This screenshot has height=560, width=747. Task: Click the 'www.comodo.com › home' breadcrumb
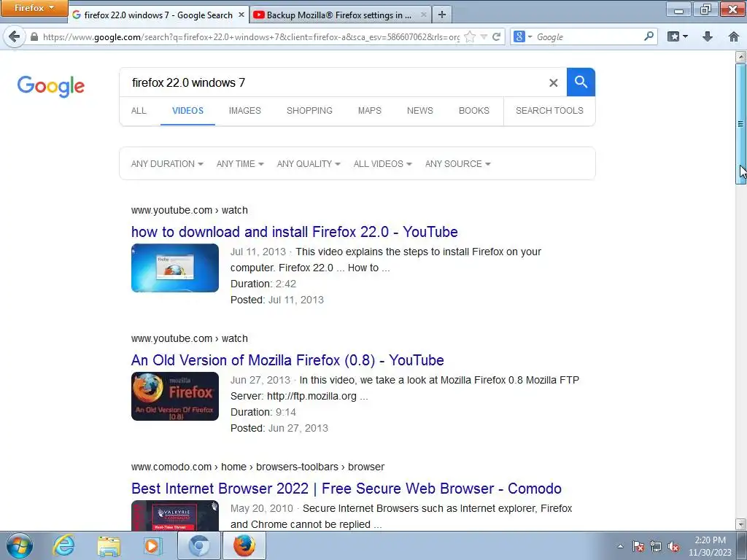[x=258, y=467]
